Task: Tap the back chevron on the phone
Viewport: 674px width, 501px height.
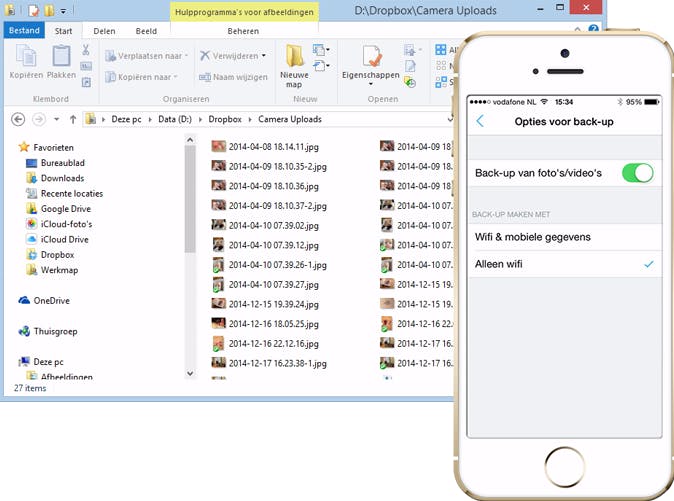Action: click(x=480, y=121)
